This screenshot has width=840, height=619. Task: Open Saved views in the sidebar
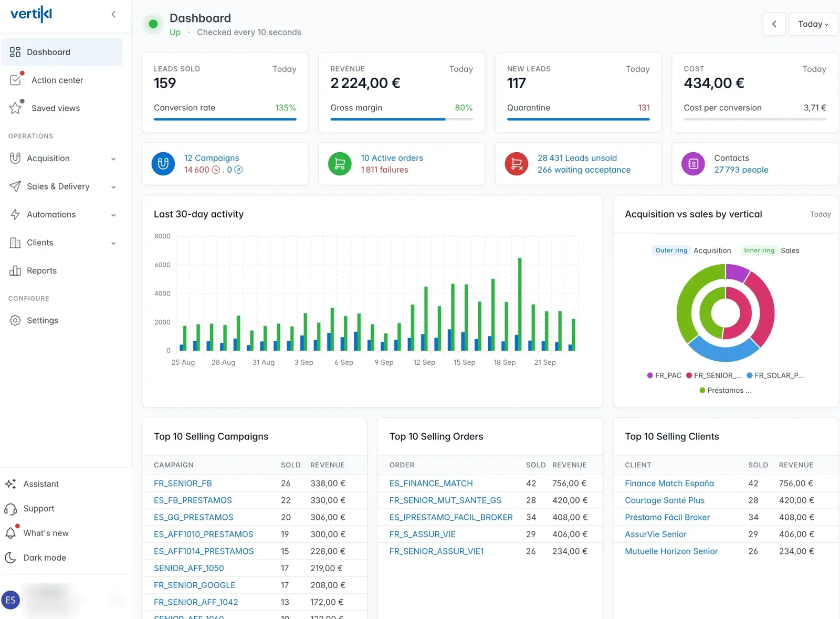pyautogui.click(x=62, y=108)
